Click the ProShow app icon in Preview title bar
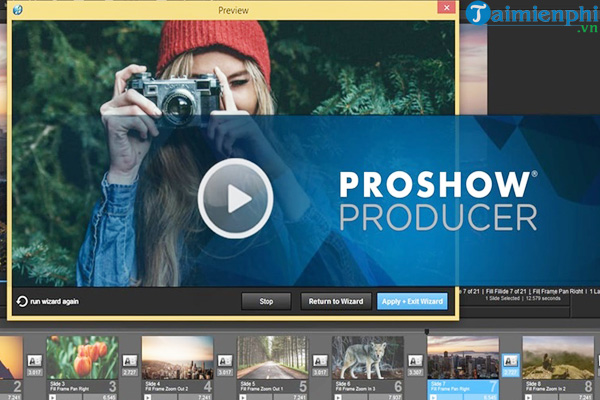 18,10
